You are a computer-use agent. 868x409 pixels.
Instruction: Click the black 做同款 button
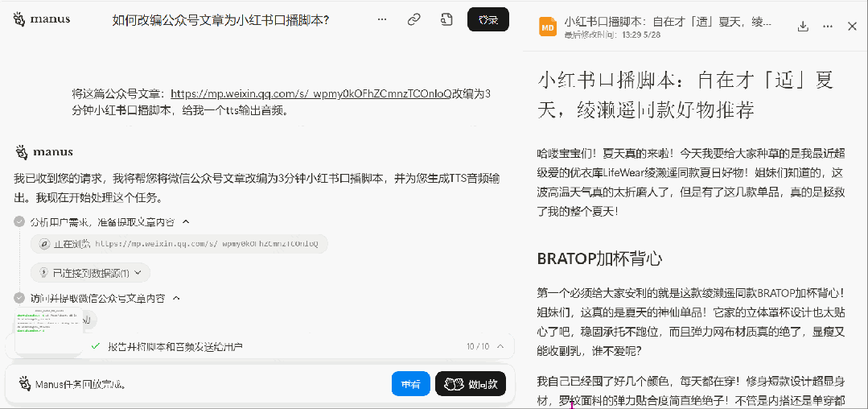pos(471,384)
